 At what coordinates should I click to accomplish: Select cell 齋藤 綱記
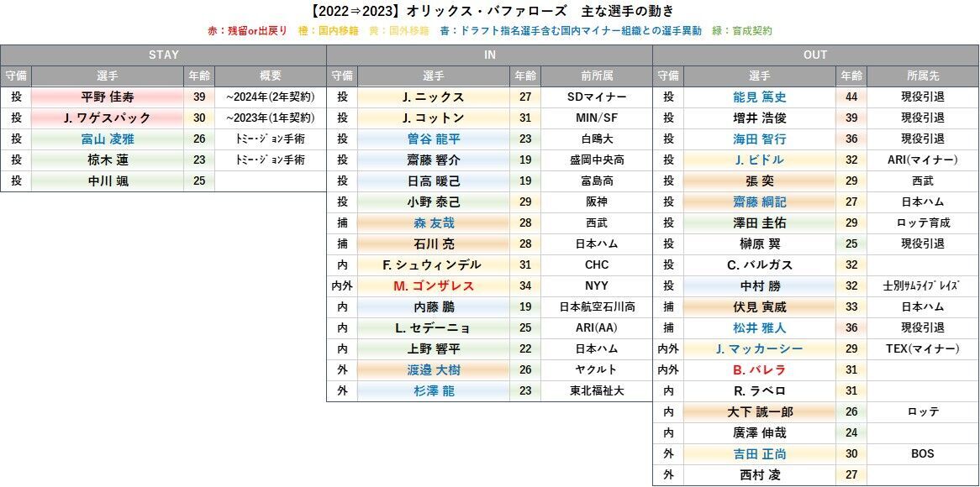(x=760, y=202)
